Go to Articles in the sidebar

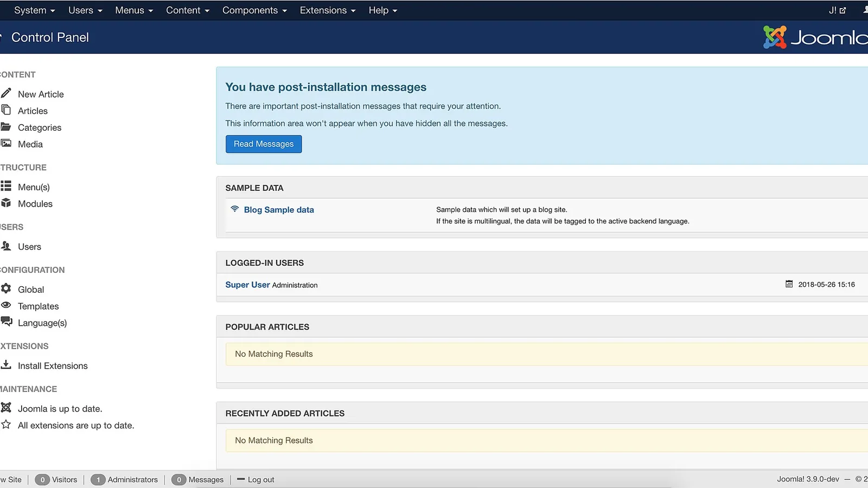pyautogui.click(x=33, y=111)
